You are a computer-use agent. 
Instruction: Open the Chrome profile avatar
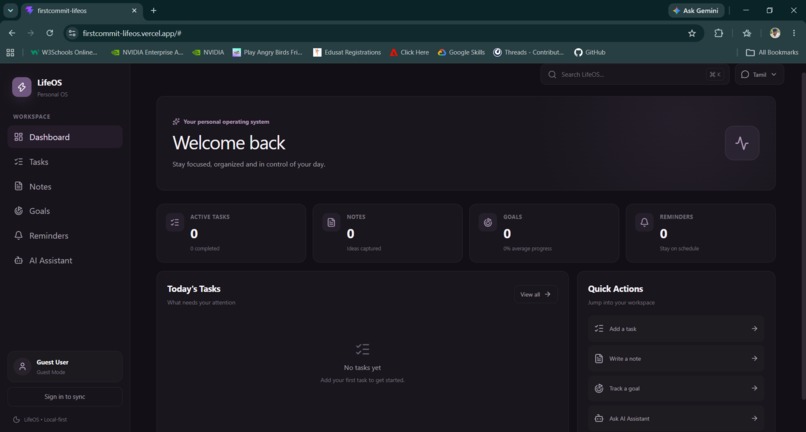coord(775,33)
